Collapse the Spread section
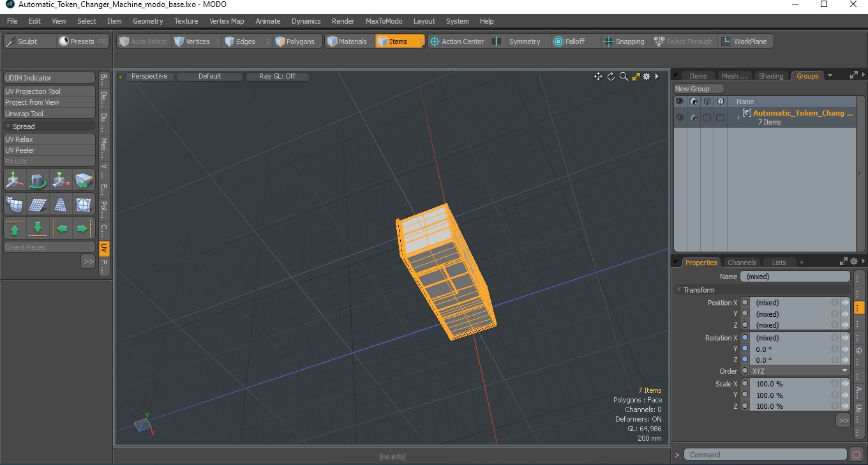 point(8,126)
